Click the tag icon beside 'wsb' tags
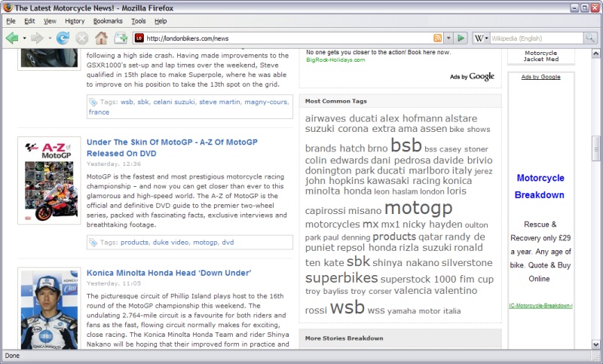This screenshot has width=603, height=364. 93,102
